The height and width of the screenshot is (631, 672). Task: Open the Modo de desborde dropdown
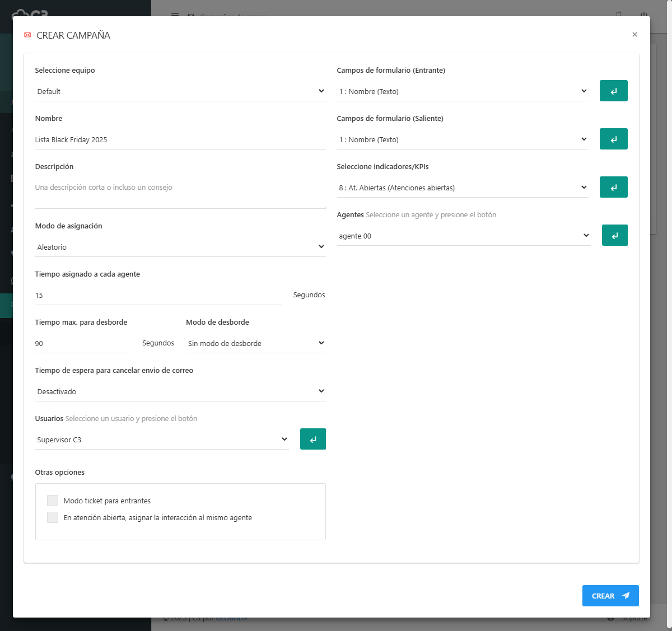click(255, 343)
